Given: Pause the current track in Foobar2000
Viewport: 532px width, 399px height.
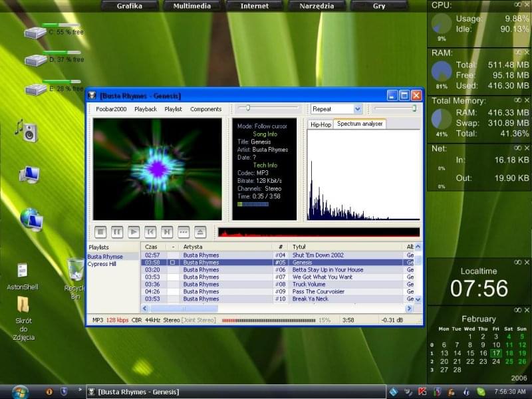Looking at the screenshot, I should point(117,232).
